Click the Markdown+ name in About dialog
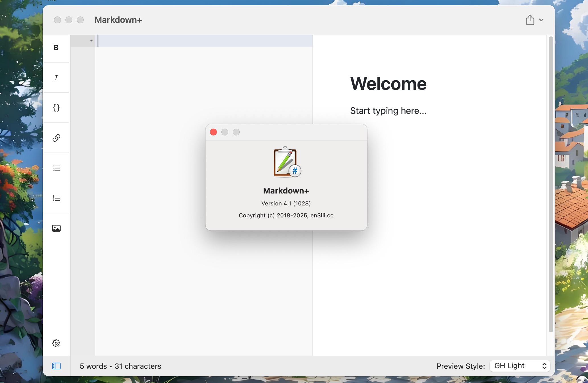Screen dimensions: 588x383 click(286, 191)
